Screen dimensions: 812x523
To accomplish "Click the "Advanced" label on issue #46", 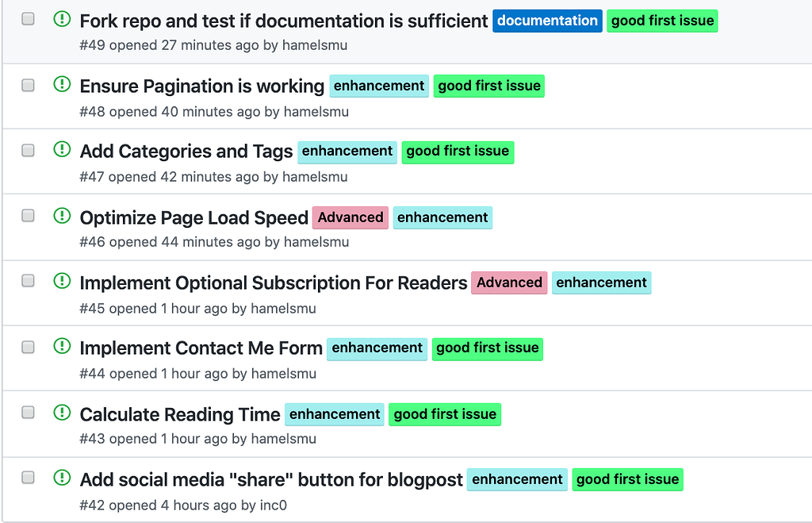I will point(350,217).
